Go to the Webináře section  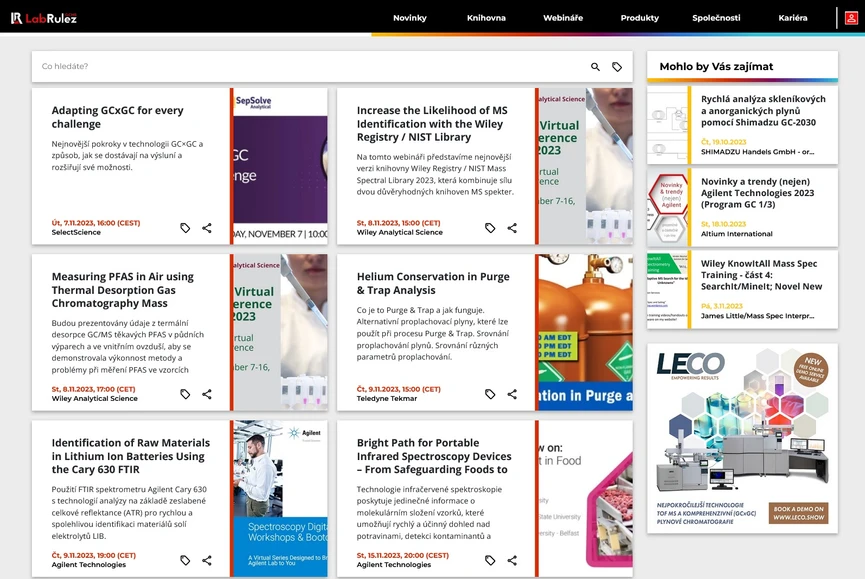[563, 18]
